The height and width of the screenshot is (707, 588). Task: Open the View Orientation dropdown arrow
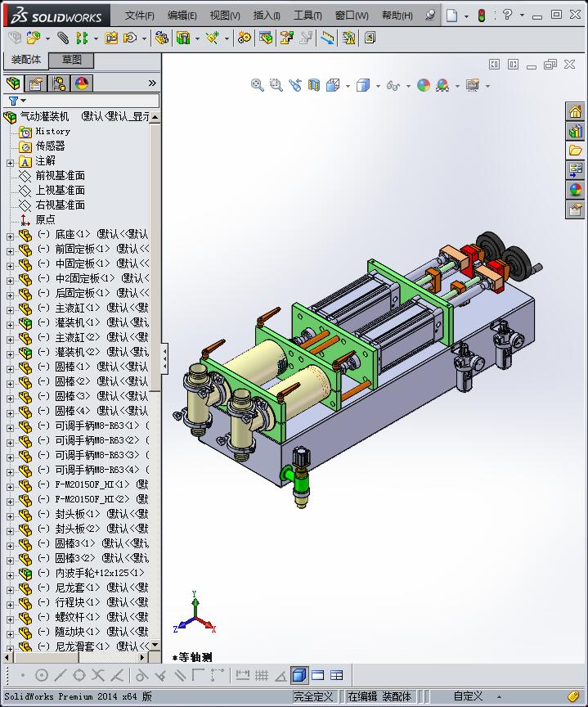348,86
